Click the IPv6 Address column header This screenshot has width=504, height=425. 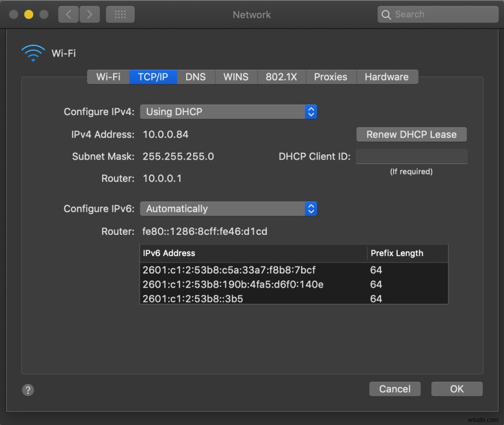click(x=253, y=253)
